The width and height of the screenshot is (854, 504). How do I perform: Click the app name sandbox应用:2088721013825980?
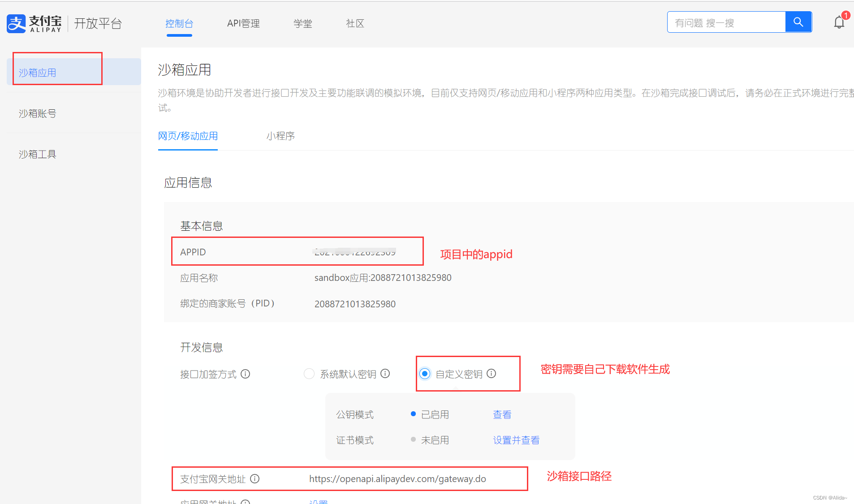pos(383,278)
